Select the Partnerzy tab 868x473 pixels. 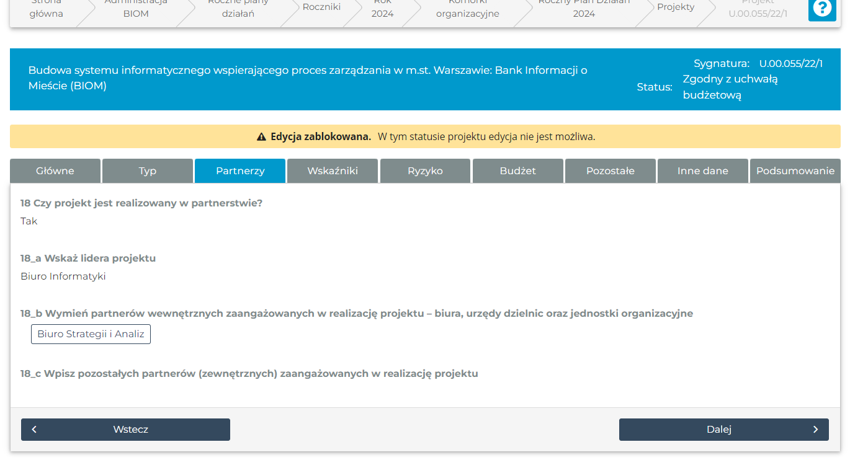click(240, 171)
